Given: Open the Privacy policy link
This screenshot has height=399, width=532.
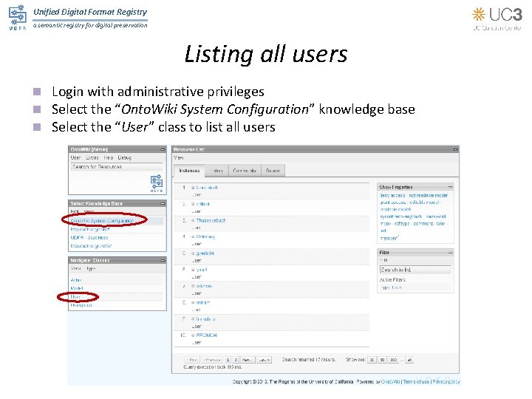Looking at the screenshot, I should click(446, 382).
